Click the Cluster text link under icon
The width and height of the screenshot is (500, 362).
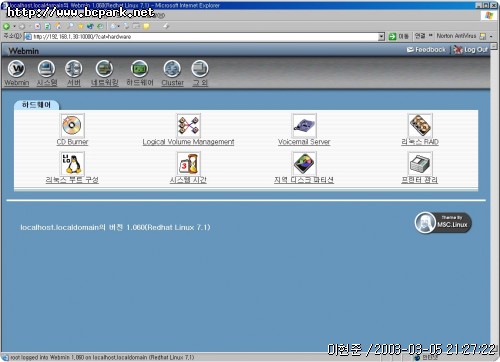coord(172,82)
